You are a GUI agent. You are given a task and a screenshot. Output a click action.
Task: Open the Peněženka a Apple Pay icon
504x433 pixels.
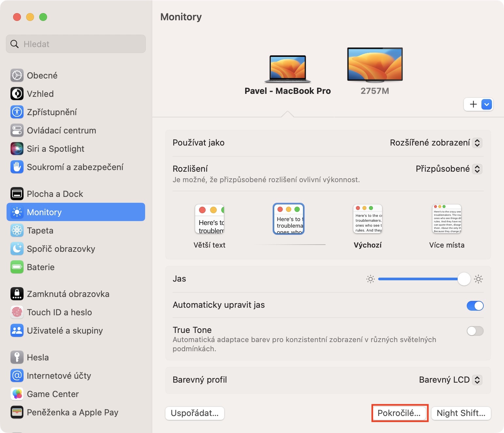pyautogui.click(x=17, y=412)
